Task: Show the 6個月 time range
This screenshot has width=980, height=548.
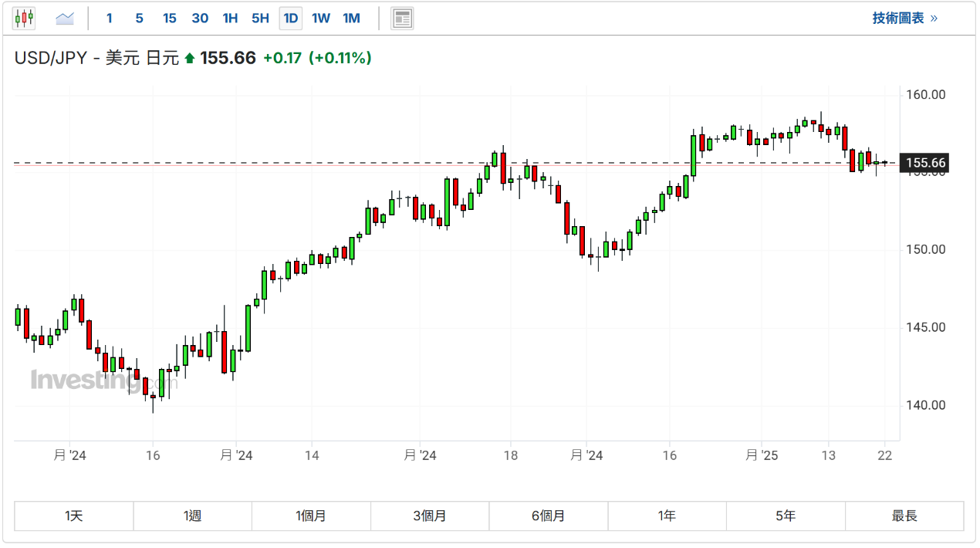Action: click(x=549, y=516)
